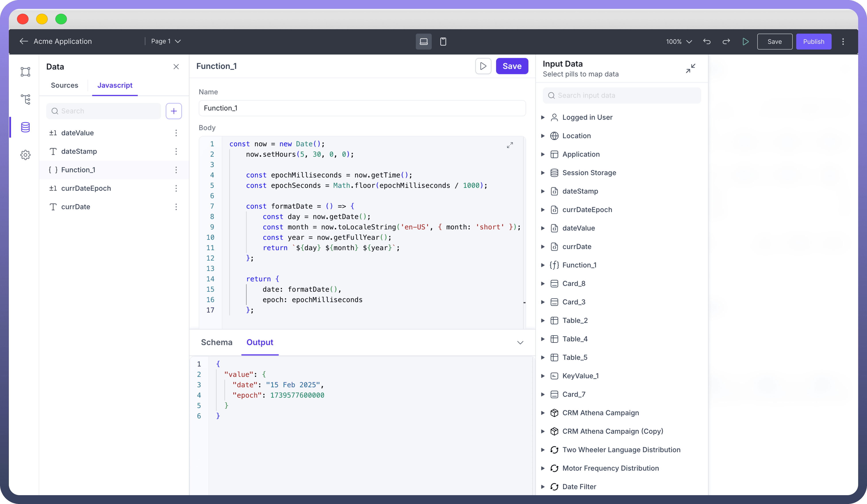867x504 pixels.
Task: Open the 100% zoom level dropdown
Action: (679, 42)
